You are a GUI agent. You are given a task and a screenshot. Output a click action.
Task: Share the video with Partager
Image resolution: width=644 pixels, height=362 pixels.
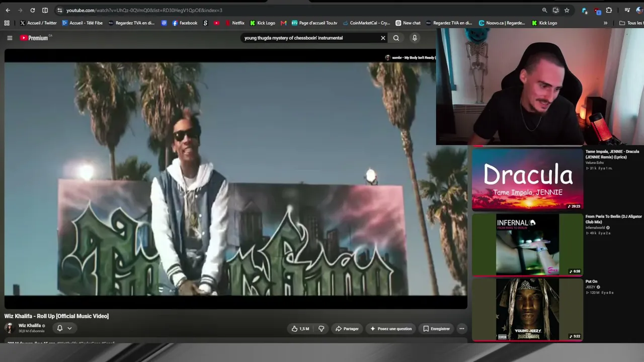pos(347,329)
